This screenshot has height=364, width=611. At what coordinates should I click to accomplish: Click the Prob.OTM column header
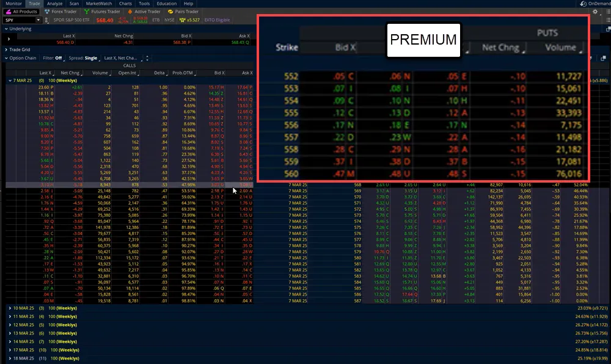(183, 73)
